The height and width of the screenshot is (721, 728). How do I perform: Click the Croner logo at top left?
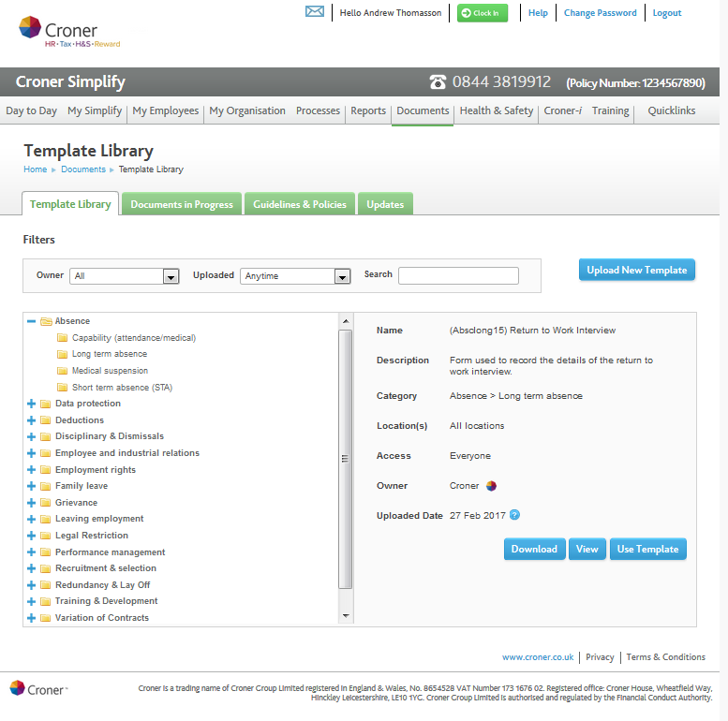(69, 32)
